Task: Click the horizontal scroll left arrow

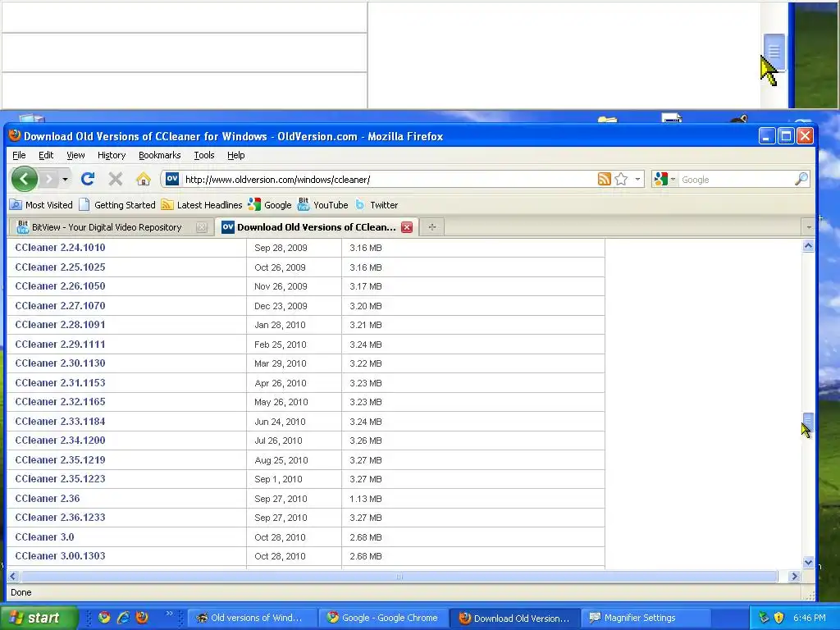Action: pos(13,577)
